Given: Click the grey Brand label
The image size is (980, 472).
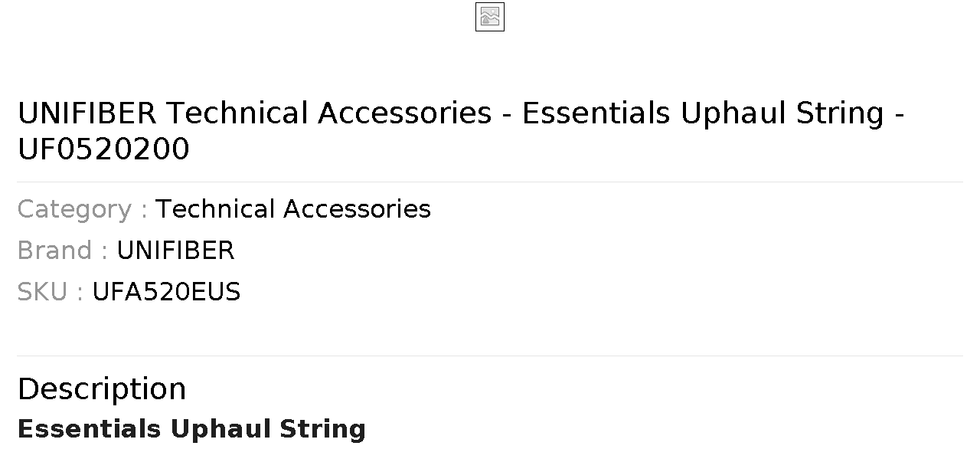Looking at the screenshot, I should tap(62, 251).
